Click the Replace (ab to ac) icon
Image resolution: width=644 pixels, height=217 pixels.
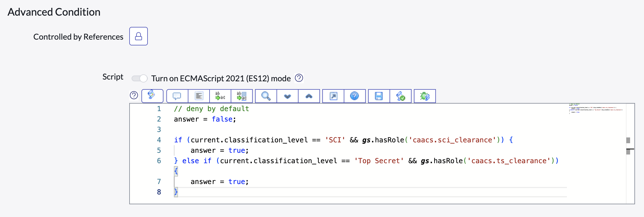tap(220, 96)
